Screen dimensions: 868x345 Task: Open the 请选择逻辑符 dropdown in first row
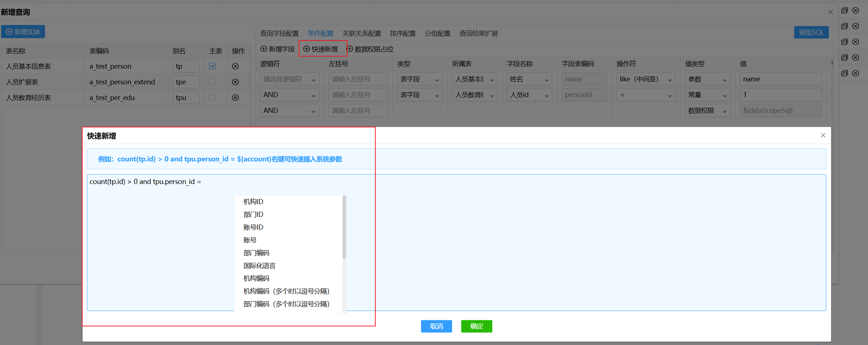click(289, 79)
